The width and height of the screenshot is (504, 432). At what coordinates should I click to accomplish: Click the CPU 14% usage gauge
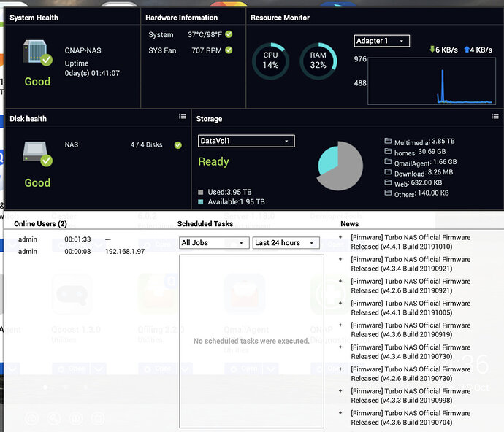(x=271, y=61)
